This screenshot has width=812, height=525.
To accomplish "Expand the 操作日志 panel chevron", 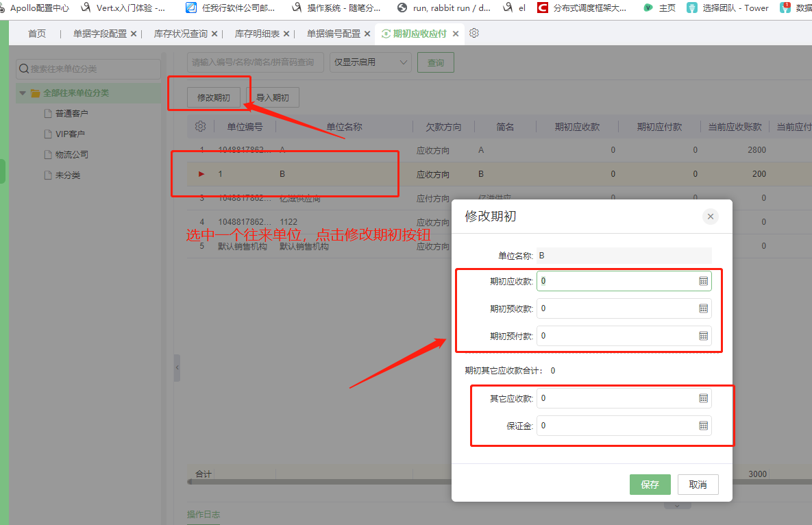I will [x=678, y=505].
